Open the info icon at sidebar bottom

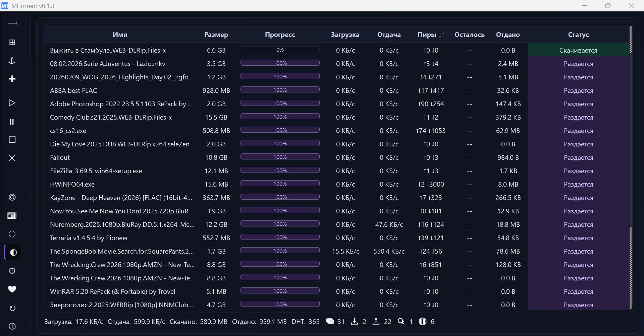click(x=12, y=326)
